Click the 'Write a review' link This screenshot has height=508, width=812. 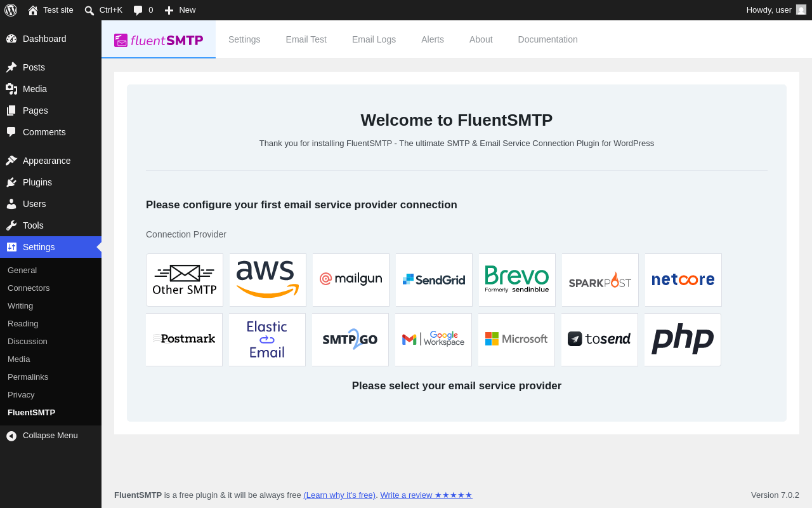[x=426, y=495]
